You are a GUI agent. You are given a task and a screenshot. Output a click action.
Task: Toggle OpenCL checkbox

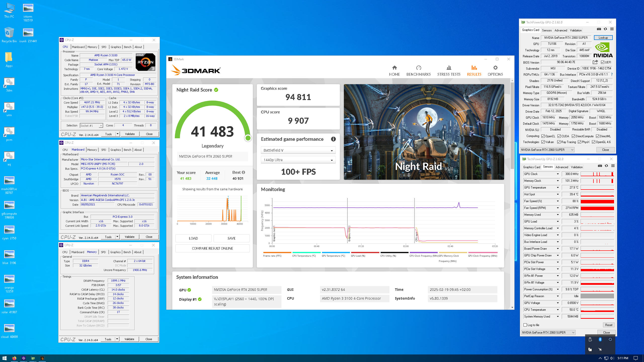point(543,136)
